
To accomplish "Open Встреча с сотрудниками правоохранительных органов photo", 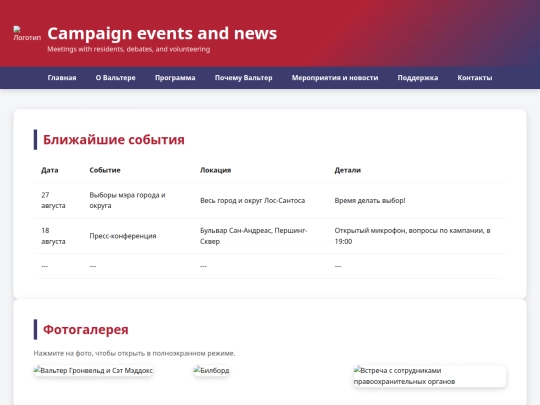I will (x=430, y=376).
